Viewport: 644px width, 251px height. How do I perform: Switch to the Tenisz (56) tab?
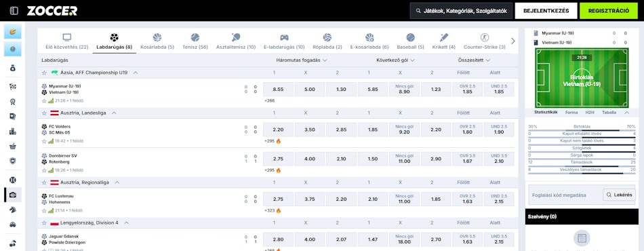click(x=195, y=41)
